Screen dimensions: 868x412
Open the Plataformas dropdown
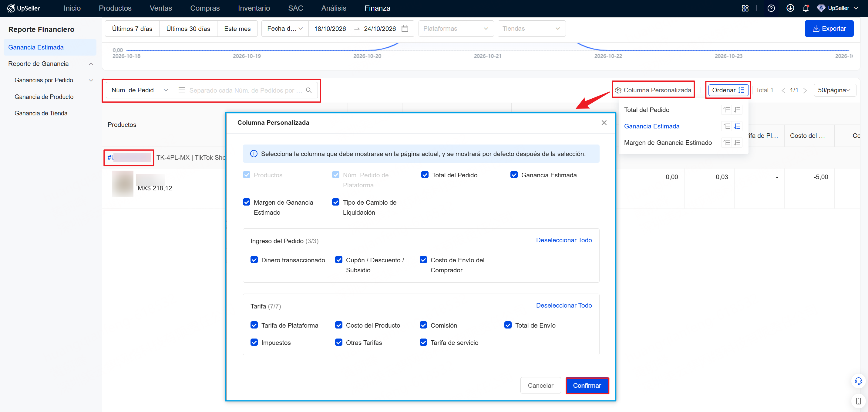click(x=456, y=29)
